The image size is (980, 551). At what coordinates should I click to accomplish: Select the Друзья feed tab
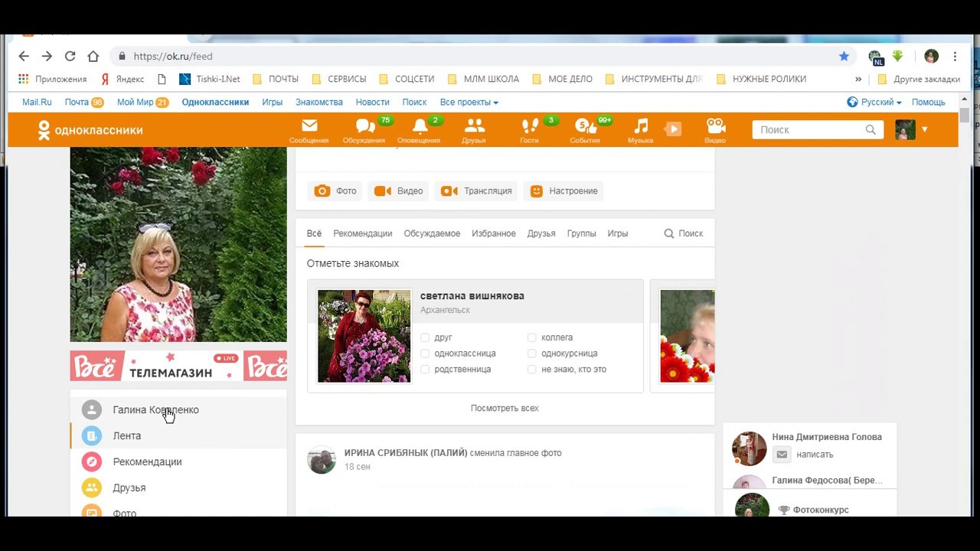[x=541, y=233]
